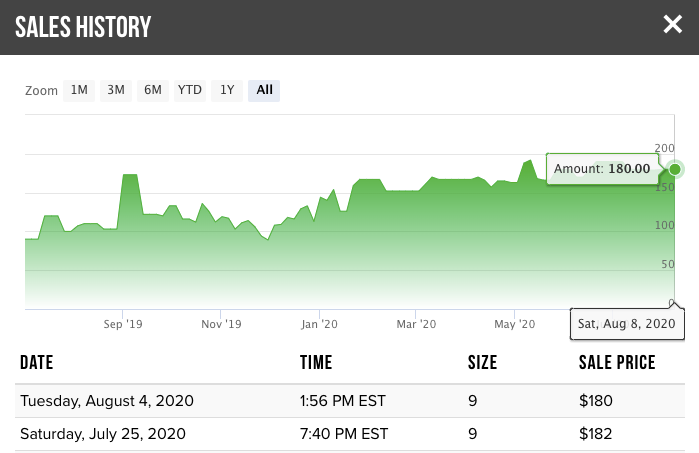Click the $182 sale price cell

coord(593,434)
